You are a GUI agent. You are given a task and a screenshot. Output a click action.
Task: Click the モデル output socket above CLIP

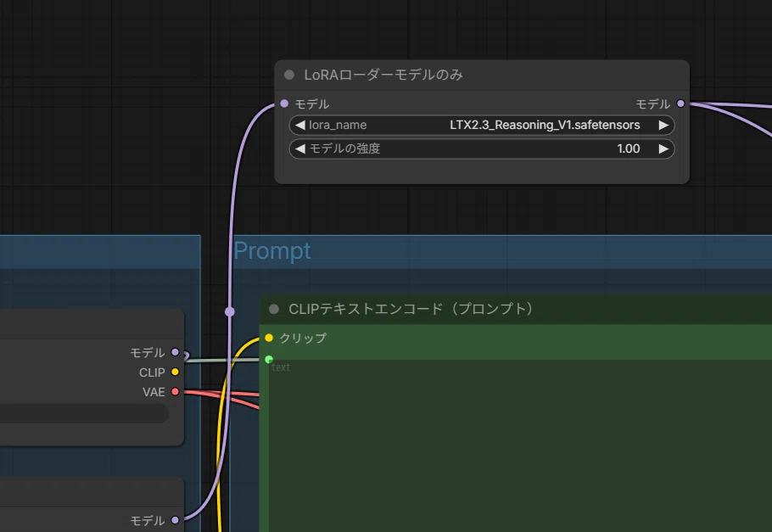coord(175,352)
